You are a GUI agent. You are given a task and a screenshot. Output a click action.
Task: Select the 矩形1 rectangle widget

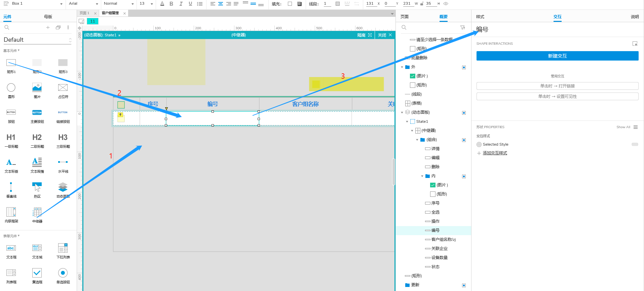tap(11, 66)
